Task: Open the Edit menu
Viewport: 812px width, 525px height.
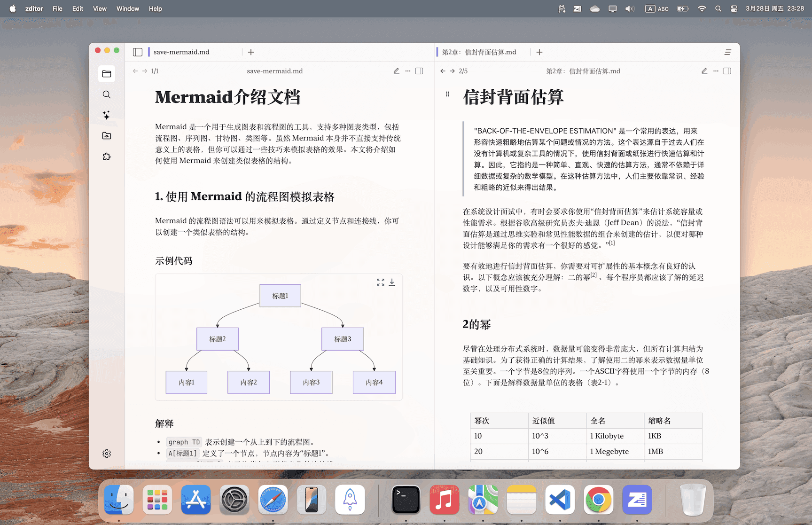Action: click(x=78, y=8)
